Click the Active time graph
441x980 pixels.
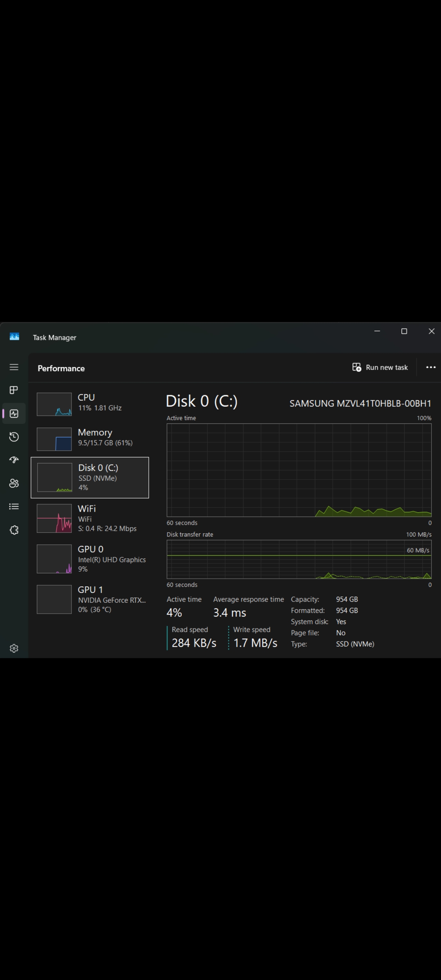tap(299, 470)
